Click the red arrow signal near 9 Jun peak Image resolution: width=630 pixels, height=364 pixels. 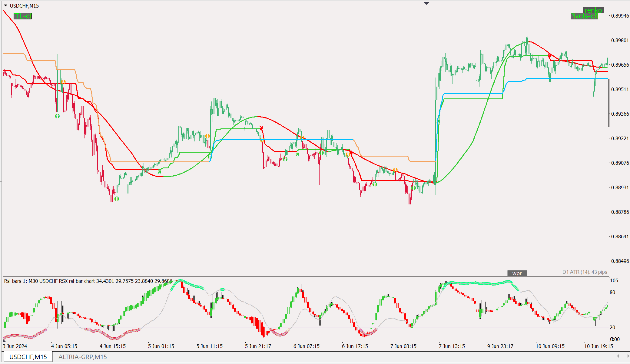pos(550,55)
